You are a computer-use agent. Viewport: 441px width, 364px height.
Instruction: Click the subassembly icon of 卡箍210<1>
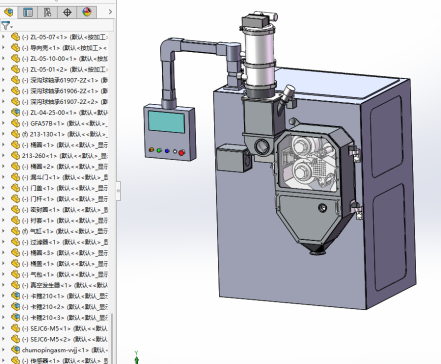15,296
